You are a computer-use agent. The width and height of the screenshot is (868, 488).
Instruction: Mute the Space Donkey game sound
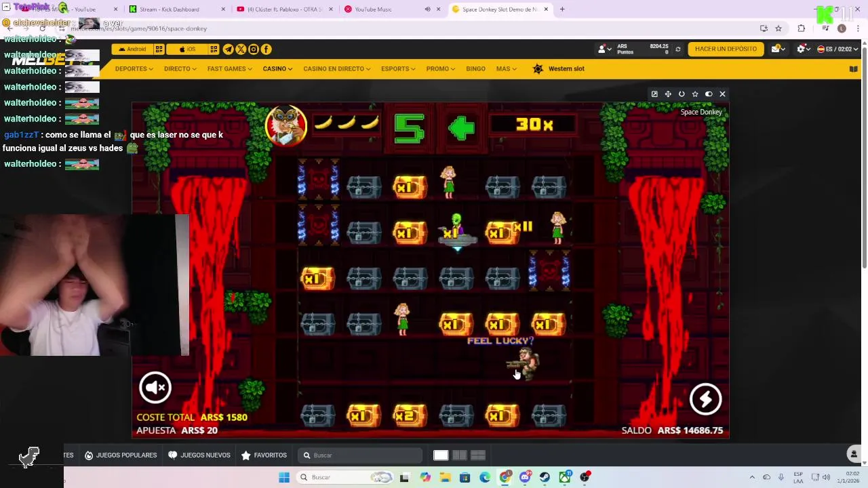(x=155, y=387)
